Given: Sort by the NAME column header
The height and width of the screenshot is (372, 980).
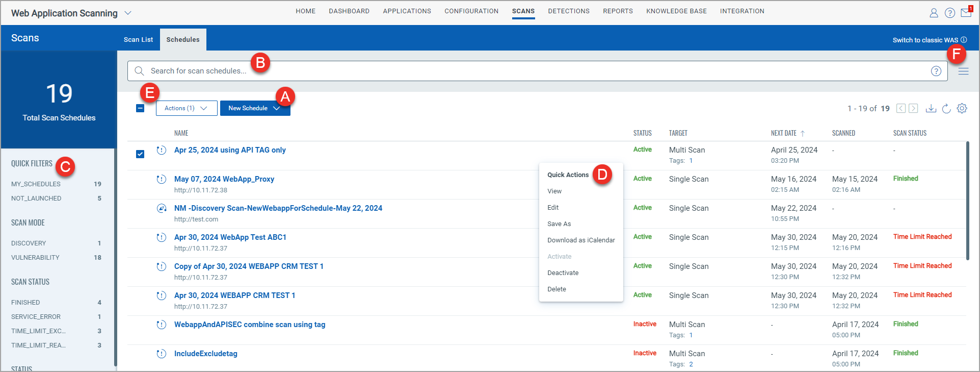Looking at the screenshot, I should coord(181,133).
